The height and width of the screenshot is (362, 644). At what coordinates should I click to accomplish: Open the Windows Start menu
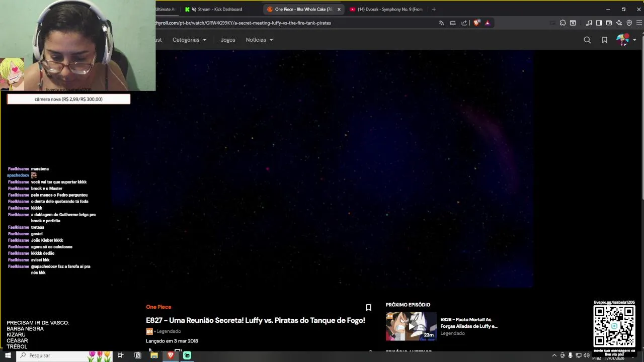[x=8, y=355]
